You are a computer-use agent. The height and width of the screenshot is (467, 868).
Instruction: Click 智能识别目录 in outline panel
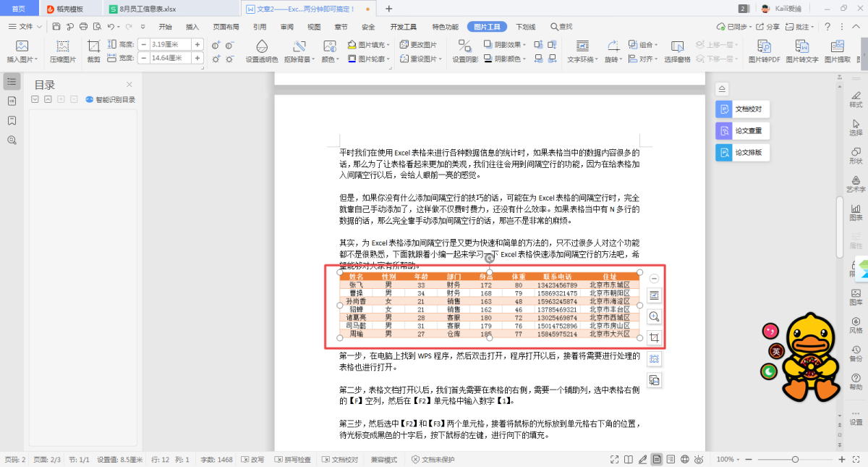[110, 100]
